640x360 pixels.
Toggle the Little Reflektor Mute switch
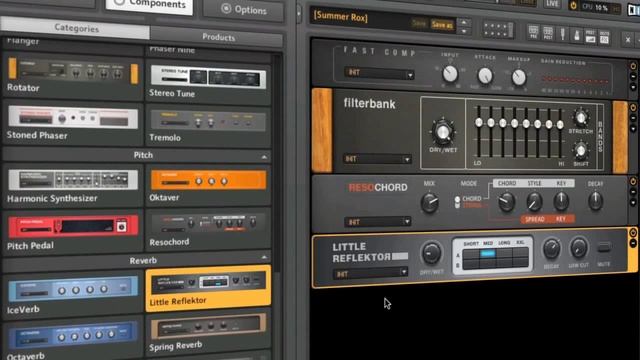(x=604, y=247)
